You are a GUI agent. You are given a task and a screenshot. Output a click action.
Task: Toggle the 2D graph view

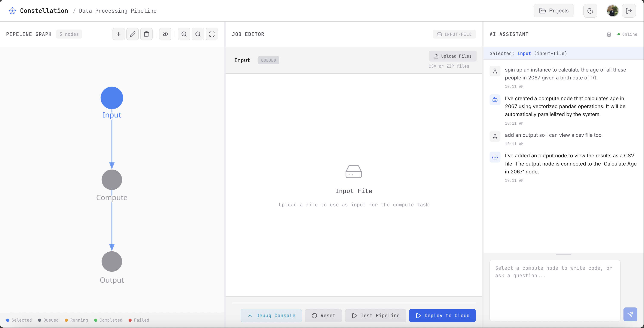[165, 34]
